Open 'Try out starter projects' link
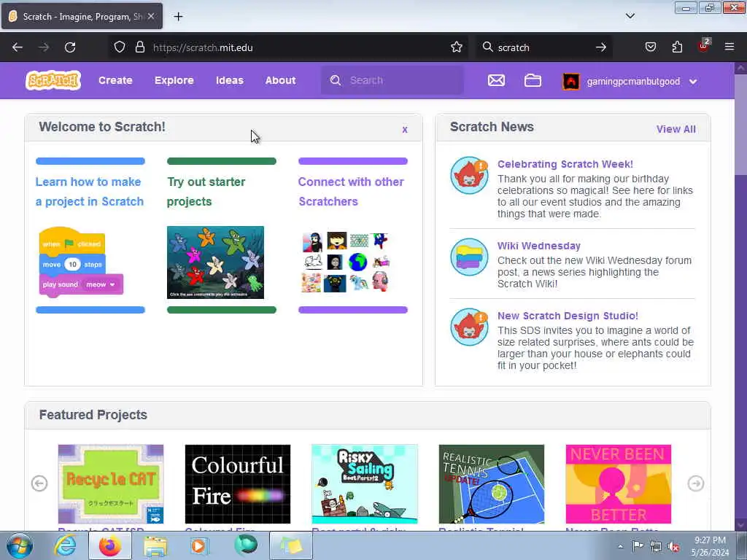 (x=206, y=192)
